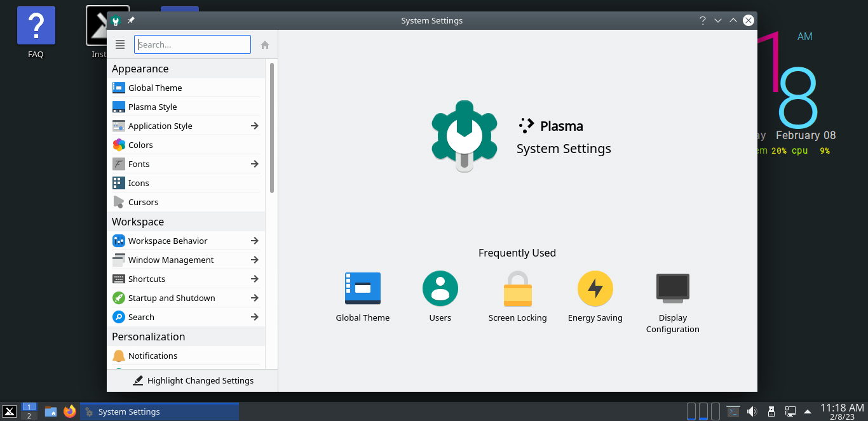Focus the Search settings field
This screenshot has height=421, width=868.
click(x=193, y=44)
